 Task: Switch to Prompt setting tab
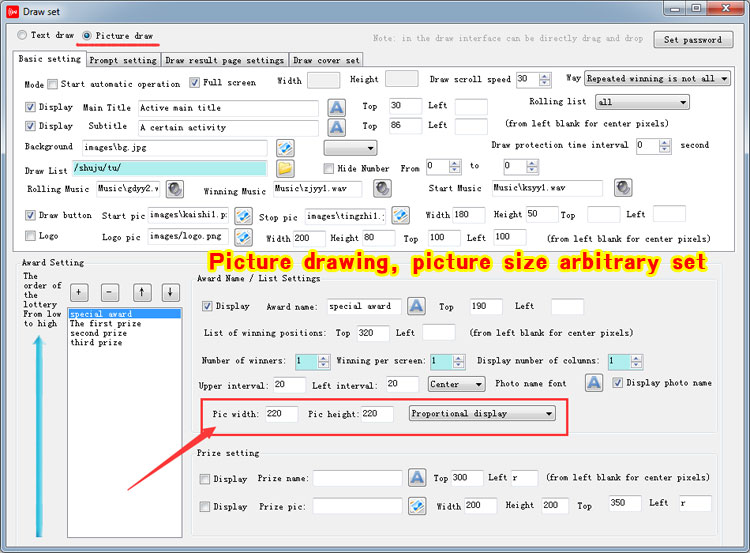tap(123, 60)
